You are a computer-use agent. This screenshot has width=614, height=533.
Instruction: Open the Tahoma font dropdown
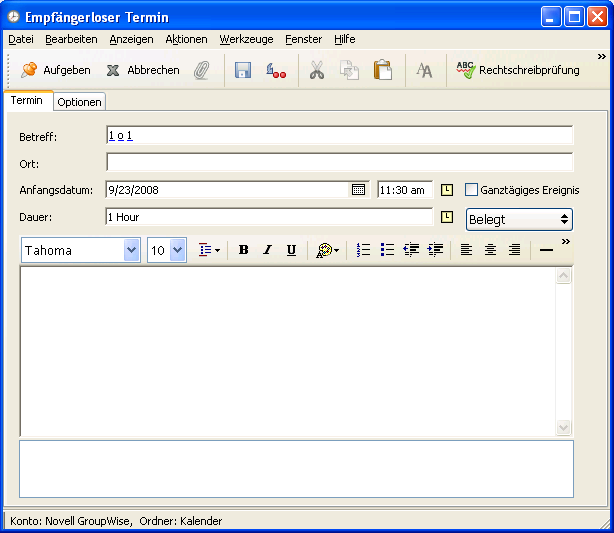click(132, 250)
